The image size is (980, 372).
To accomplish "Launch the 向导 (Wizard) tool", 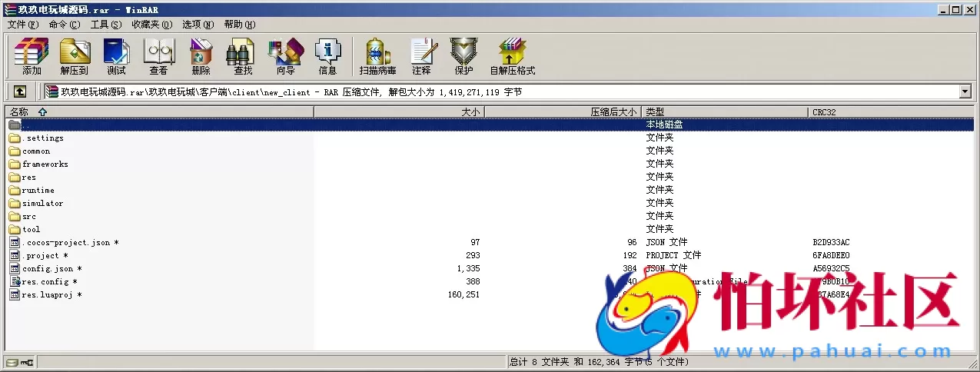I will coord(285,56).
